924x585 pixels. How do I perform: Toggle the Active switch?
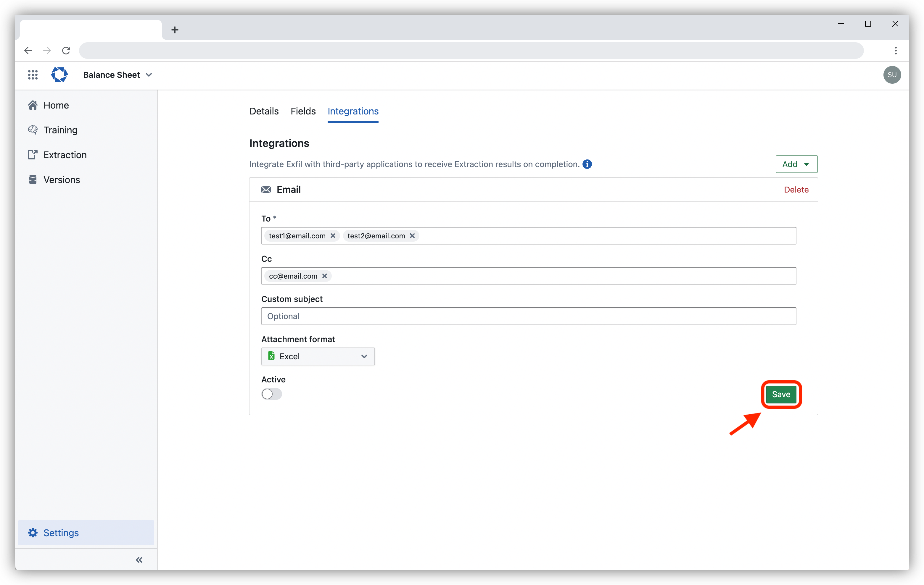pyautogui.click(x=272, y=394)
